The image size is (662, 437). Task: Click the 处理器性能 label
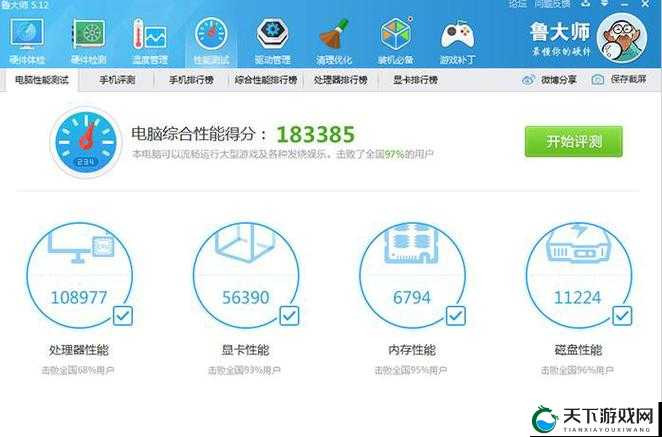79,350
